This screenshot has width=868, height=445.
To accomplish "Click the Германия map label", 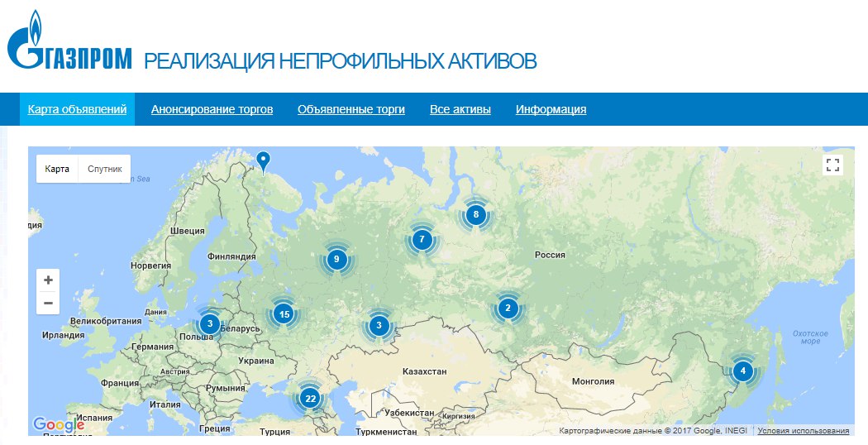I will click(152, 347).
